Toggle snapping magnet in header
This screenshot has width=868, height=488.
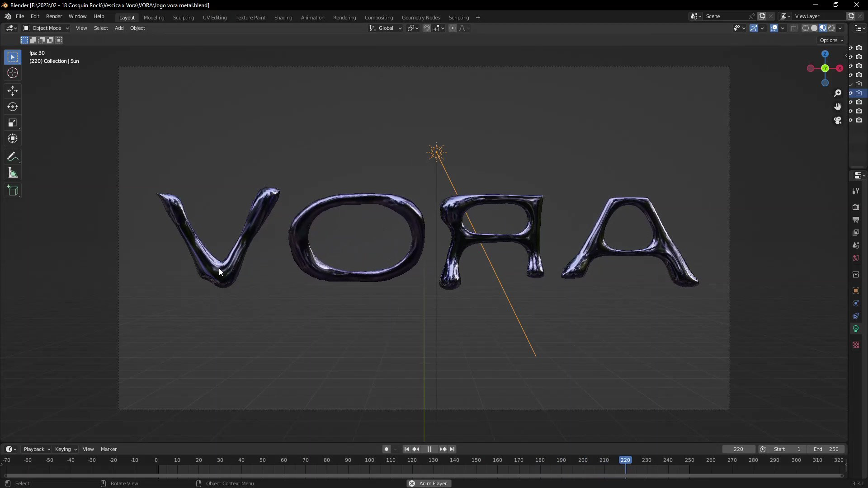[x=426, y=28]
